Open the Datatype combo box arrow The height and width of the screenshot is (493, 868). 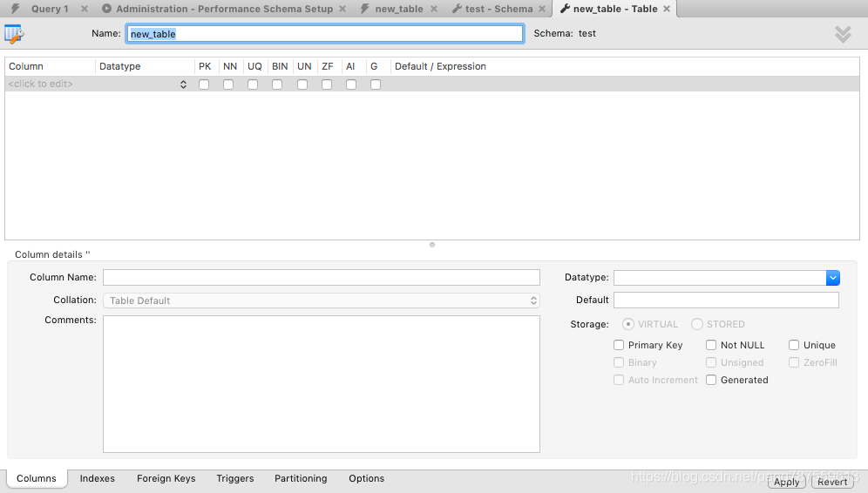pyautogui.click(x=833, y=278)
